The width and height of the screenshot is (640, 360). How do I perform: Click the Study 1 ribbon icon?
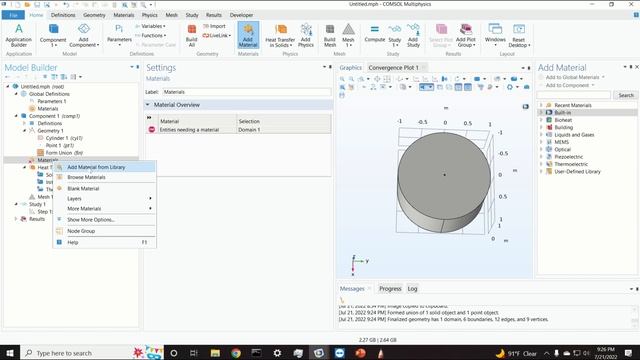point(395,35)
